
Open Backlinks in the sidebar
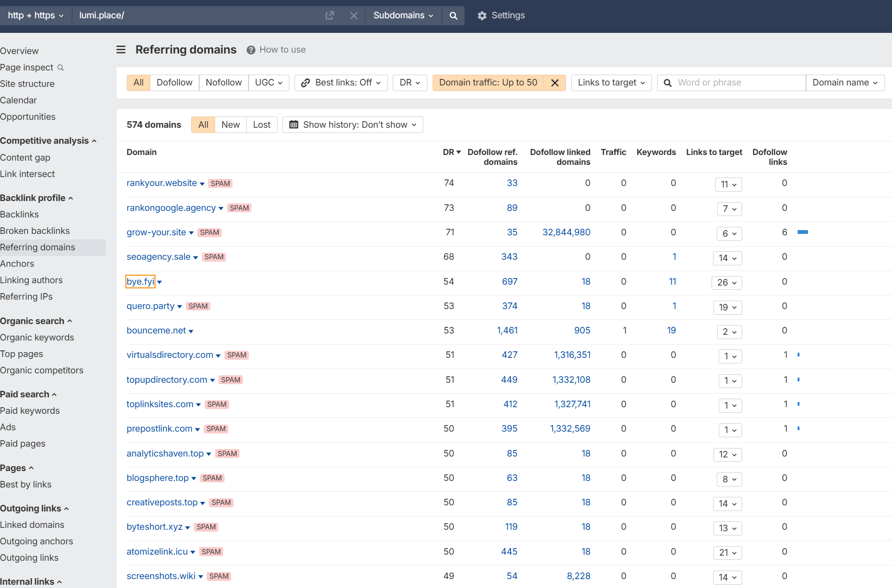pos(19,214)
